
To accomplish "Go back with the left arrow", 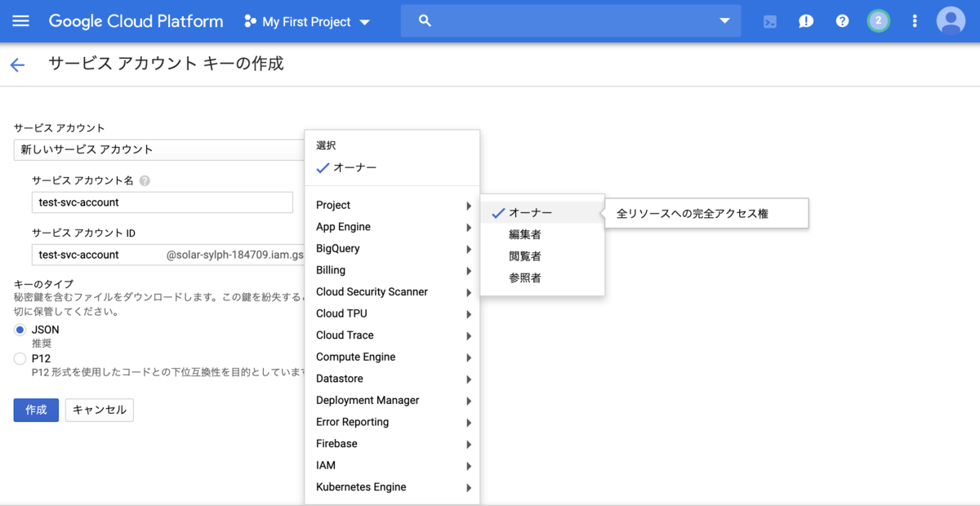I will click(17, 65).
